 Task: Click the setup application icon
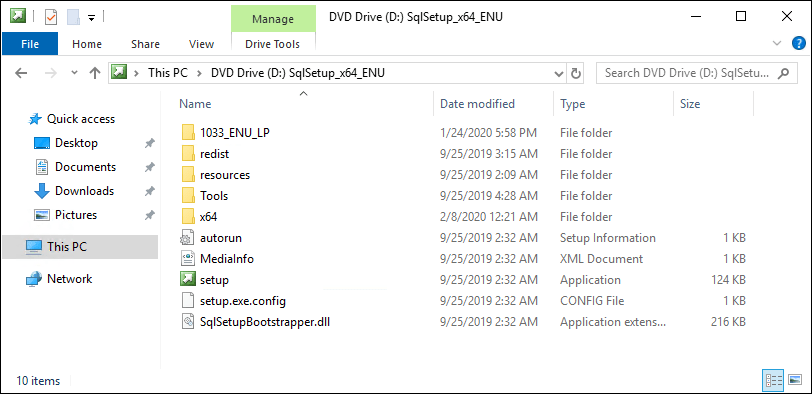tap(186, 280)
